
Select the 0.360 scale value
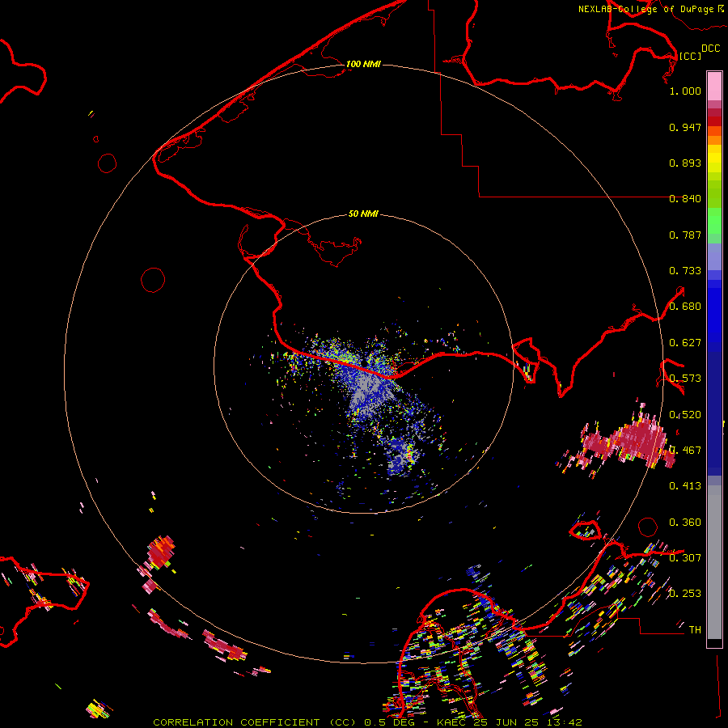point(685,523)
